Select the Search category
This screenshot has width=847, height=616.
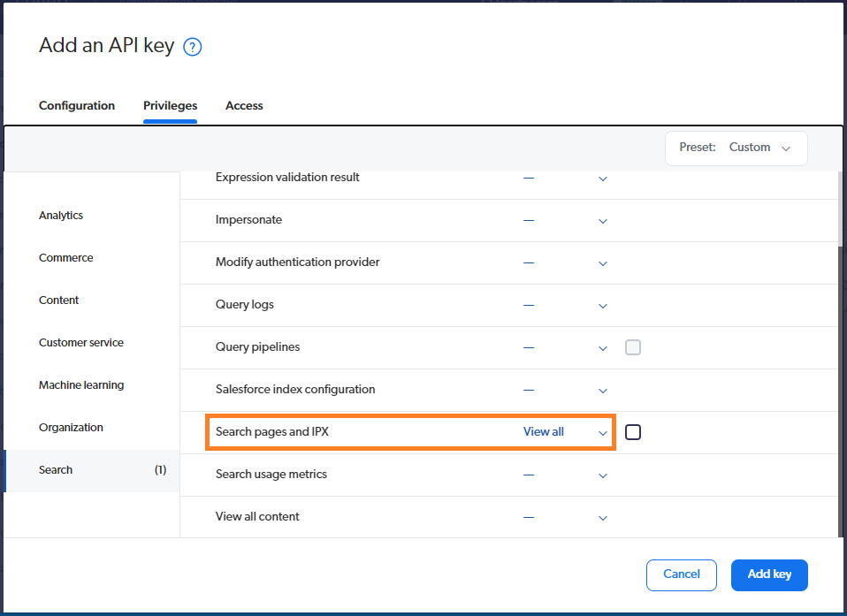click(92, 470)
